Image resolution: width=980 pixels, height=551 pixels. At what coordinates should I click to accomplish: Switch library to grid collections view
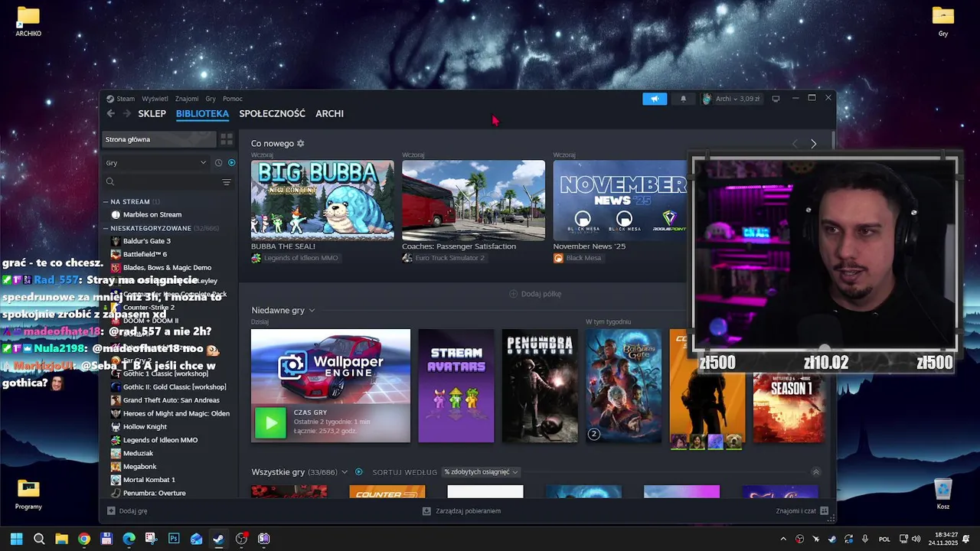coord(227,139)
